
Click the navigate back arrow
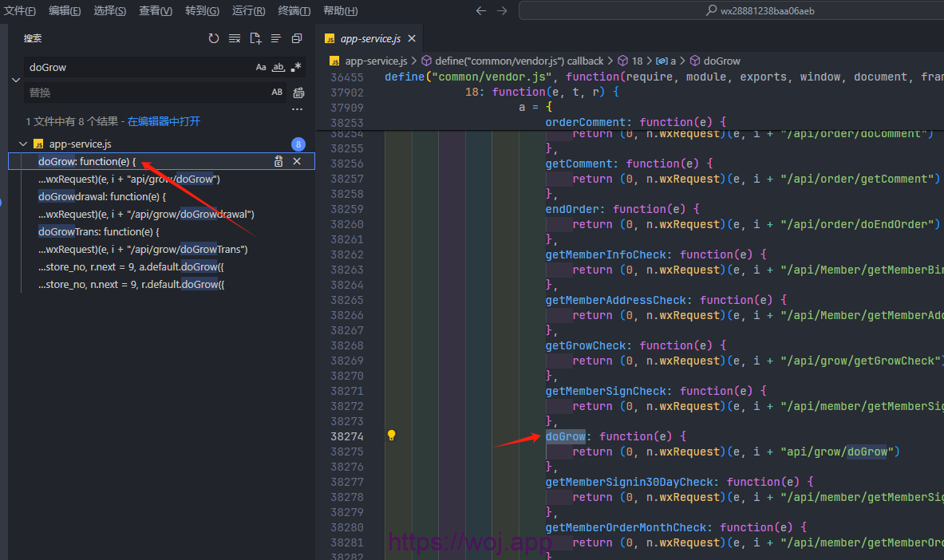point(480,11)
